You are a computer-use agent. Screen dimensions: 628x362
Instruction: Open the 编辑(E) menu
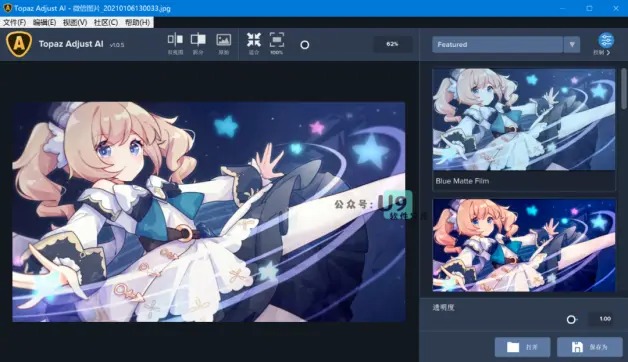44,22
